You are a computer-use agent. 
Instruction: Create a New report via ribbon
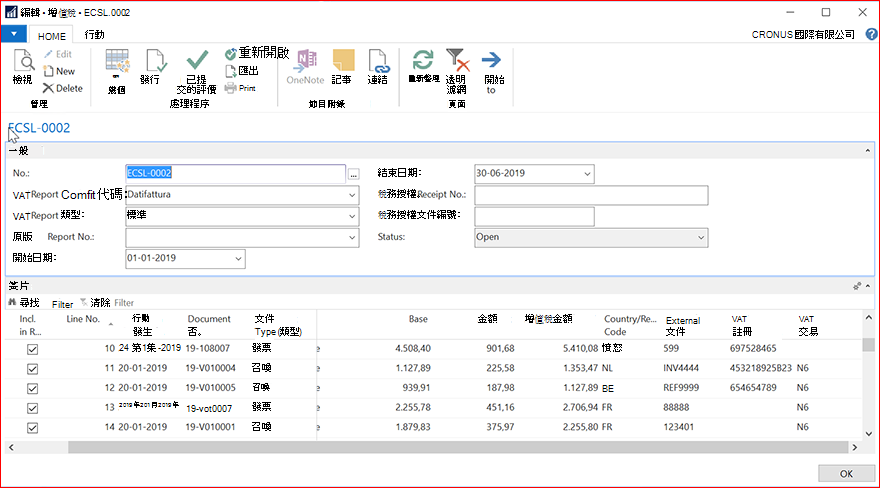59,71
